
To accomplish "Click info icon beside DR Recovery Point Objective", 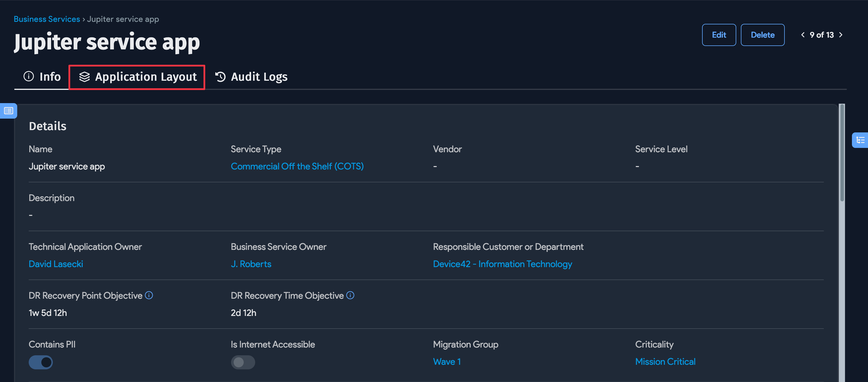I will coord(149,295).
